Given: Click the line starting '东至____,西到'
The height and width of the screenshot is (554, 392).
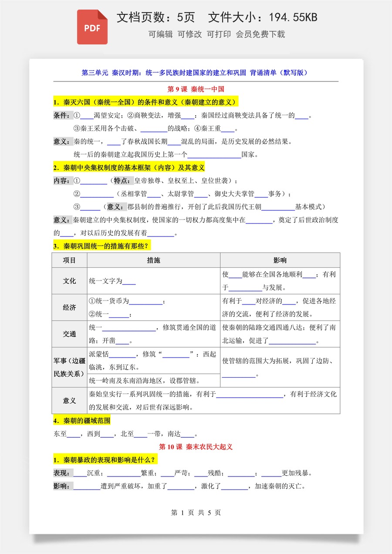Looking at the screenshot, I should point(126,434).
